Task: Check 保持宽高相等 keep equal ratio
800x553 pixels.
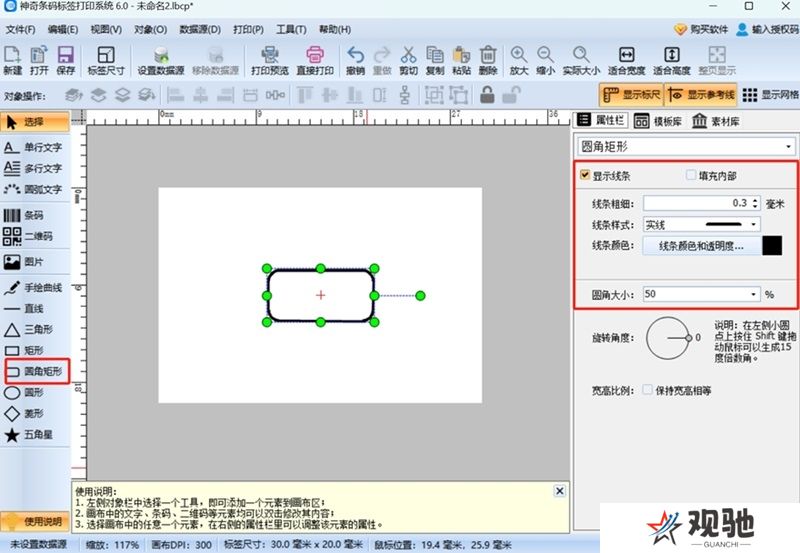Action: [647, 390]
